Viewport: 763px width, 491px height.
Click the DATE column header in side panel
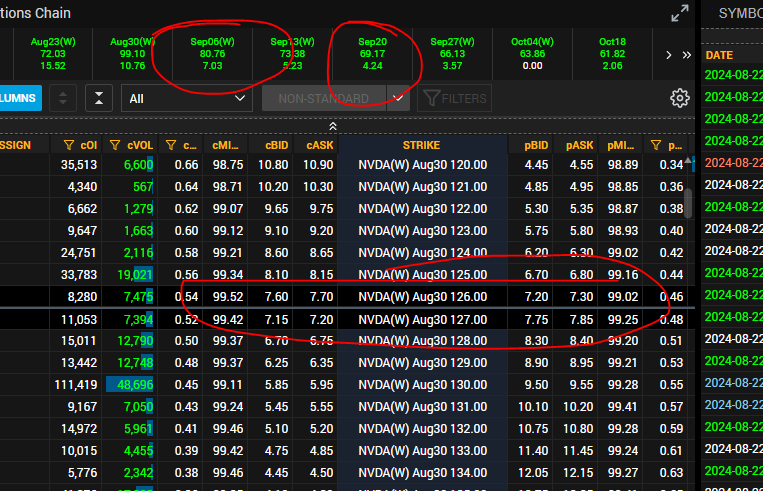point(719,55)
